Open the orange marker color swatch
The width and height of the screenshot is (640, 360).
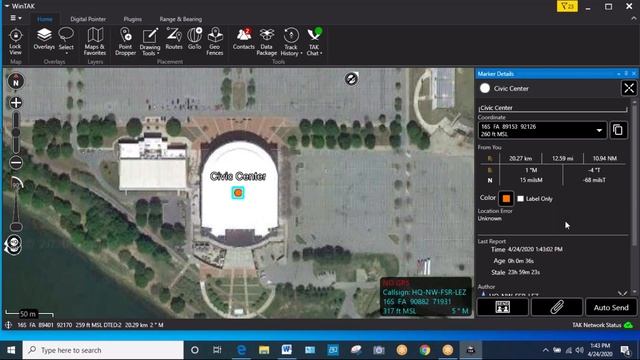pyautogui.click(x=506, y=198)
